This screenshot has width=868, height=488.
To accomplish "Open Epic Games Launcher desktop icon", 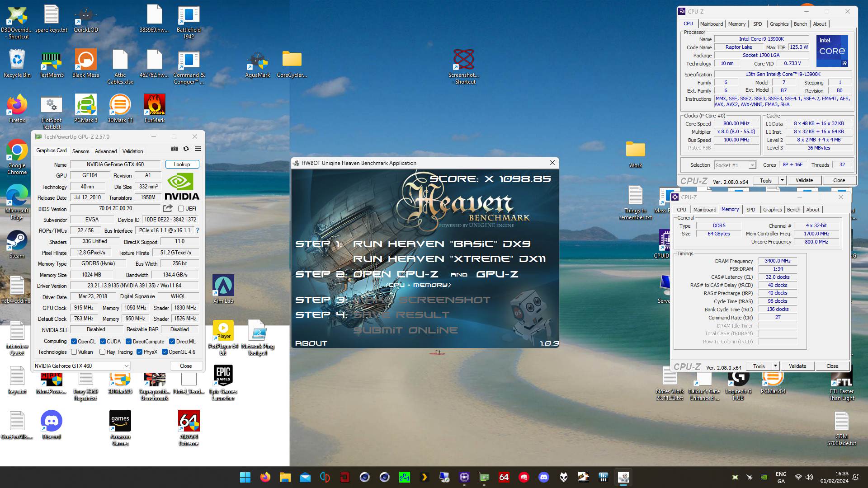I will [223, 383].
